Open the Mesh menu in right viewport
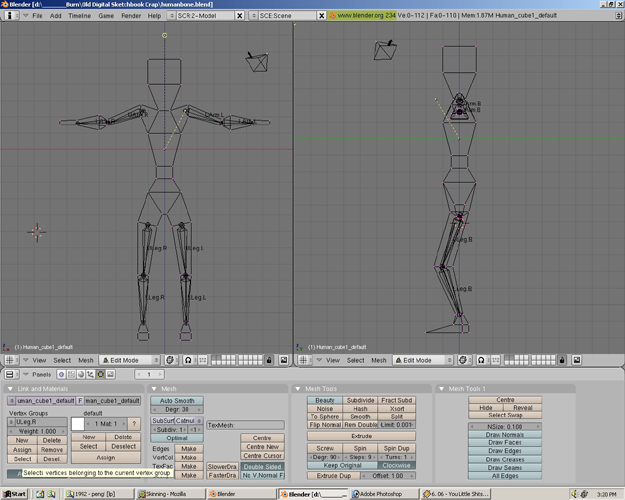This screenshot has width=625, height=500. [x=379, y=360]
